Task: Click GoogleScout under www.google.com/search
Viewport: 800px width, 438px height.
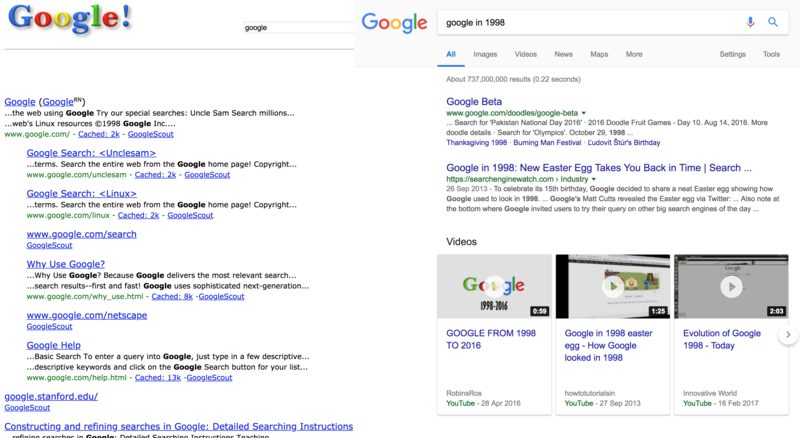Action: (x=49, y=246)
